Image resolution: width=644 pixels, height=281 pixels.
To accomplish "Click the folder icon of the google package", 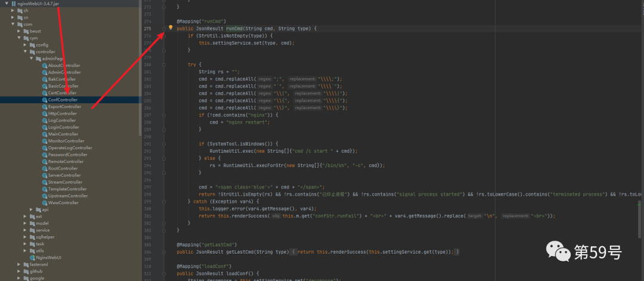I will 26,278.
